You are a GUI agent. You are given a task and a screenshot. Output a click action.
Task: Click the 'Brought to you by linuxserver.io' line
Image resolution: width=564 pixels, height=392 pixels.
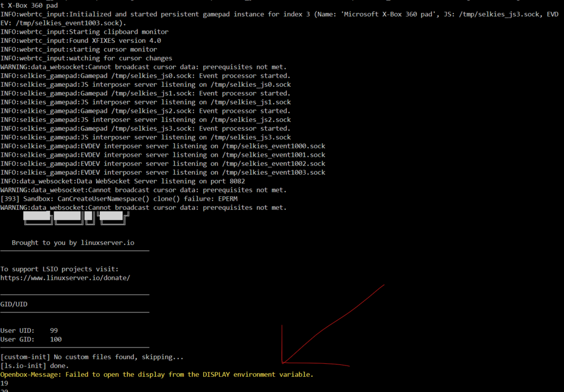73,243
